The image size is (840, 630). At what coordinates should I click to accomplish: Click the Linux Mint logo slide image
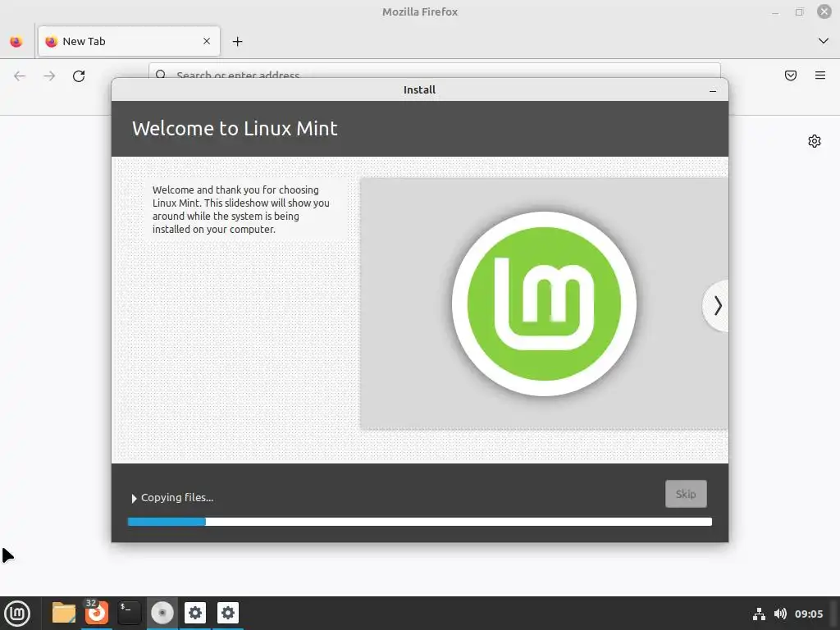[x=544, y=304]
